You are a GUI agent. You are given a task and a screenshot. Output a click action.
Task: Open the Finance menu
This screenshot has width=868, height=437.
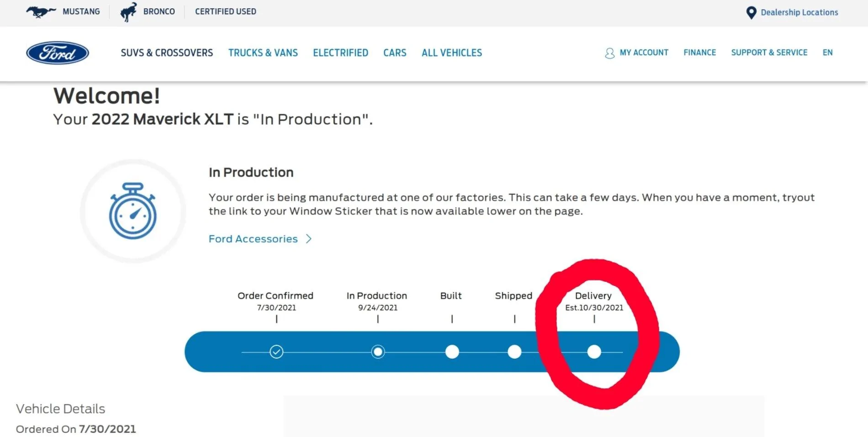(699, 53)
